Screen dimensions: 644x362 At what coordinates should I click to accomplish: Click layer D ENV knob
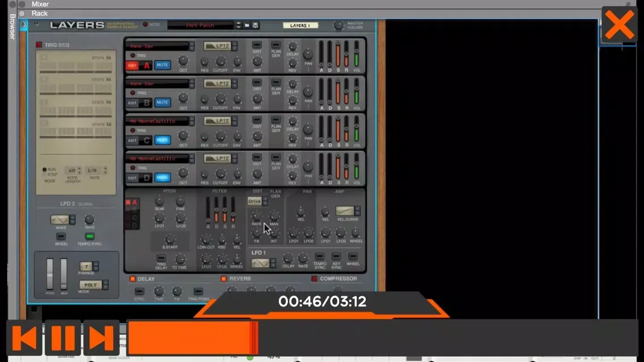237,174
